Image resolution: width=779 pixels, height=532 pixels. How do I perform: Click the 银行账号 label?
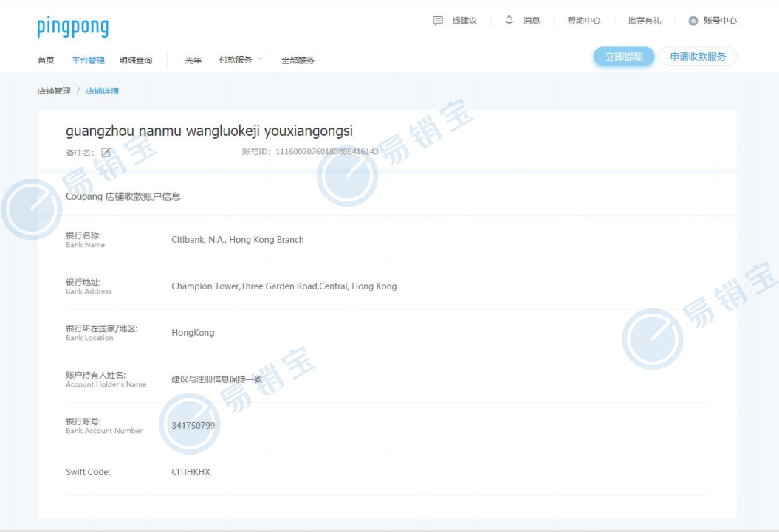[x=104, y=426]
